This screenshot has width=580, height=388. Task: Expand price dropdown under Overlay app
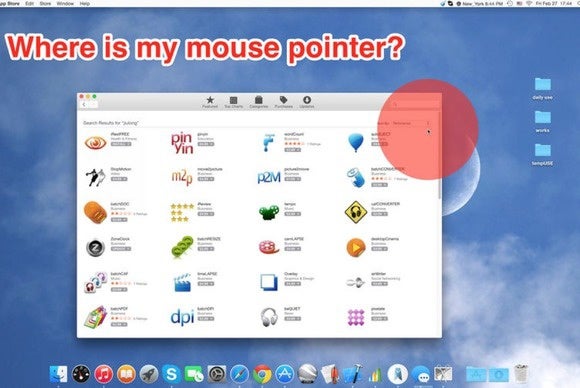[293, 284]
